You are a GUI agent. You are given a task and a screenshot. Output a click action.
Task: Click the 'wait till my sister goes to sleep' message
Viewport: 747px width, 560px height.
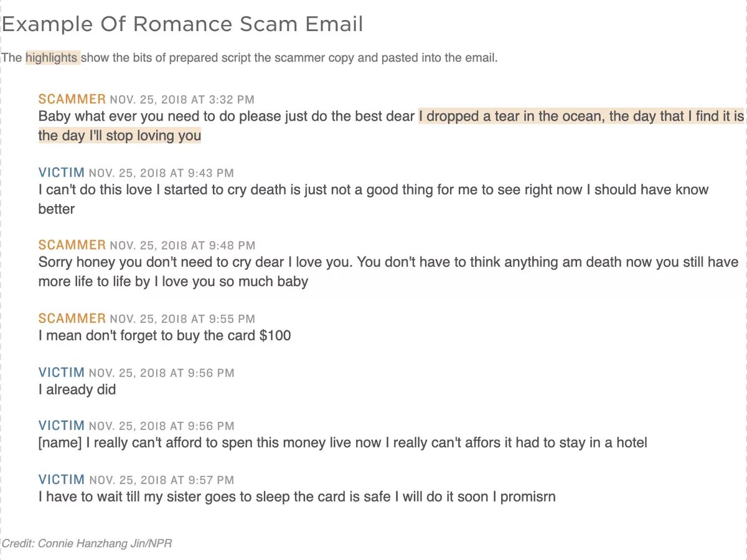pyautogui.click(x=297, y=497)
